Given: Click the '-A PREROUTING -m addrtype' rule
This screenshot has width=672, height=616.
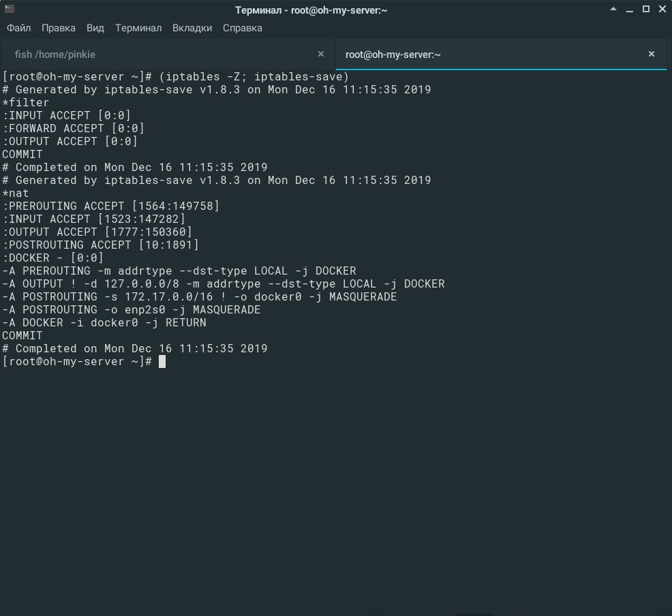Looking at the screenshot, I should coord(179,271).
